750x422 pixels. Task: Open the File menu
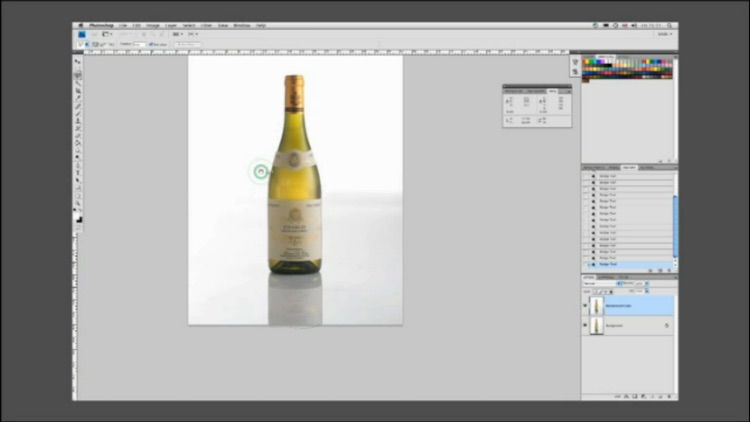(123, 25)
